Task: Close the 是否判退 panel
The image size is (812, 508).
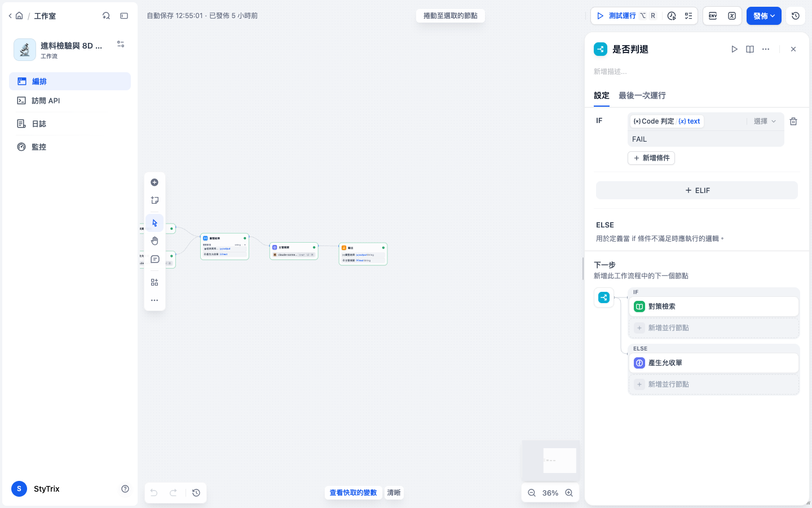Action: coord(793,49)
